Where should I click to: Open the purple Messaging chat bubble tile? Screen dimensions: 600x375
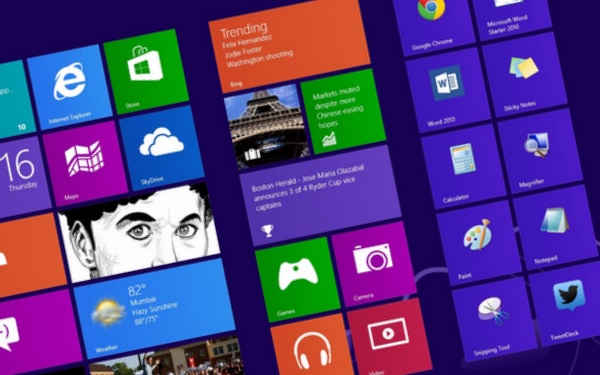[x=38, y=331]
